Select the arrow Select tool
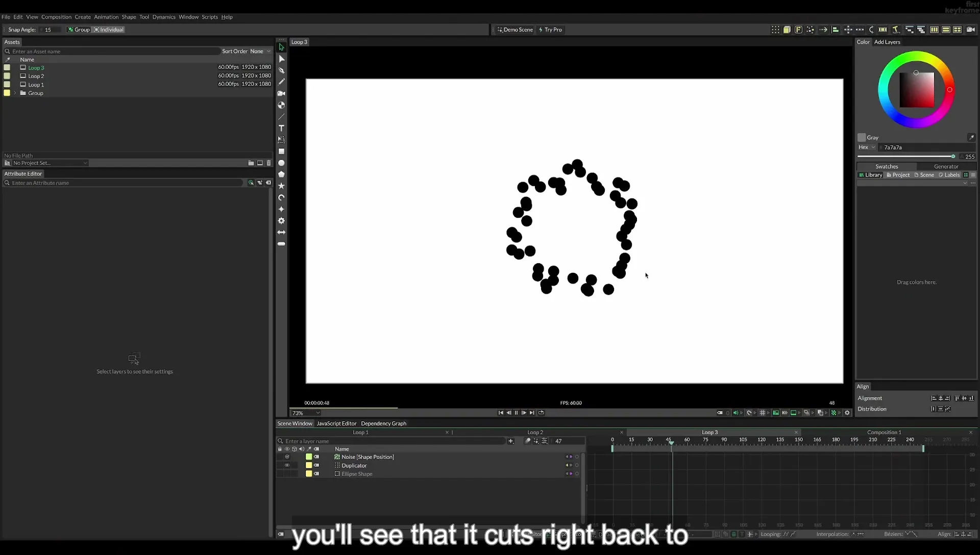The image size is (980, 555). pos(281,47)
